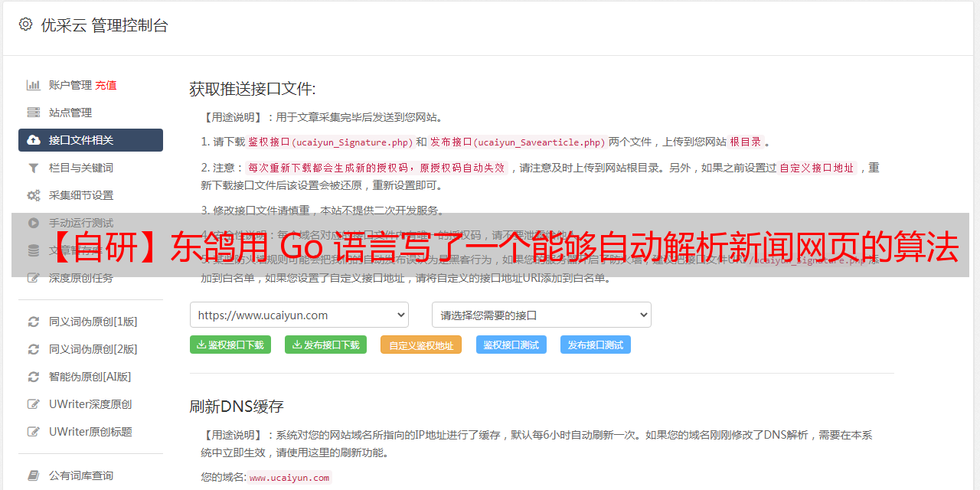Click the gears icon for 采集细节设置

(x=34, y=195)
